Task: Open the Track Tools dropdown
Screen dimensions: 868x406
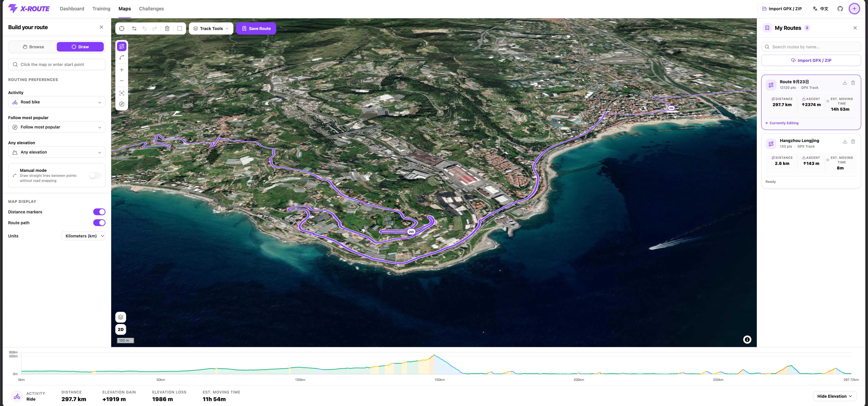Action: [211, 29]
